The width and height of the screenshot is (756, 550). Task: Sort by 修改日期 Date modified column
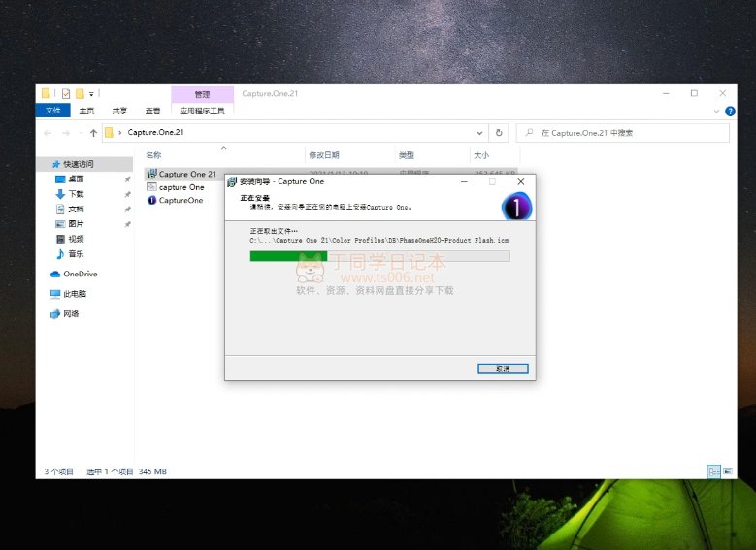point(324,155)
